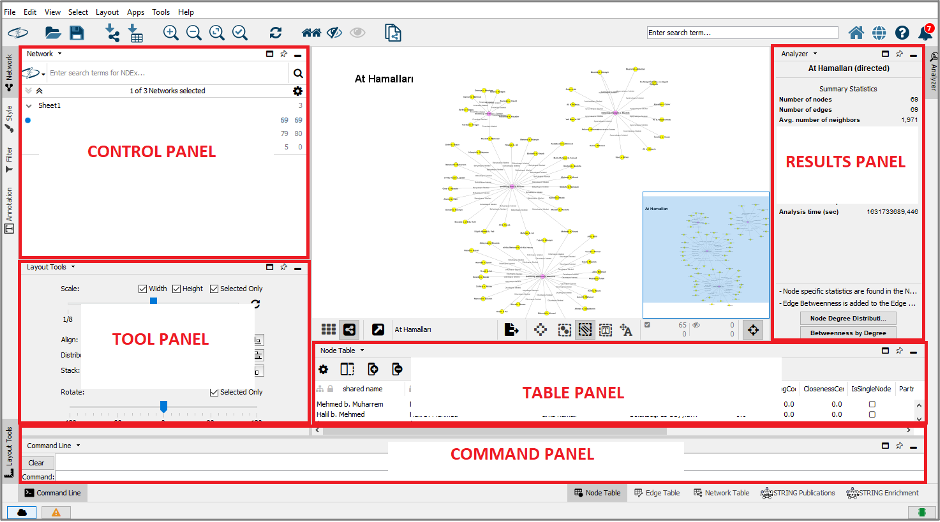Open help question mark icon
940x522 pixels.
[902, 32]
